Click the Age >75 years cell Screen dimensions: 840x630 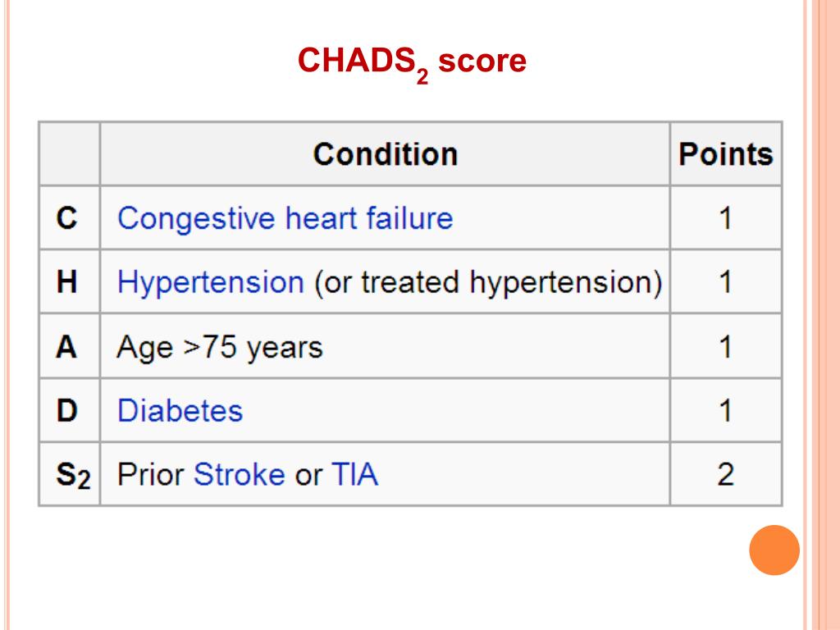click(386, 347)
